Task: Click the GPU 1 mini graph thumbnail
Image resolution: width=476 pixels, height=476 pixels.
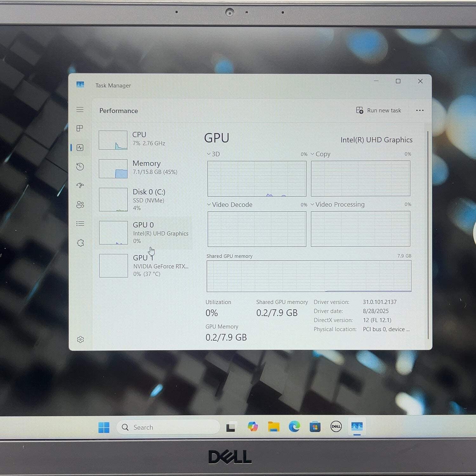Action: tap(114, 266)
